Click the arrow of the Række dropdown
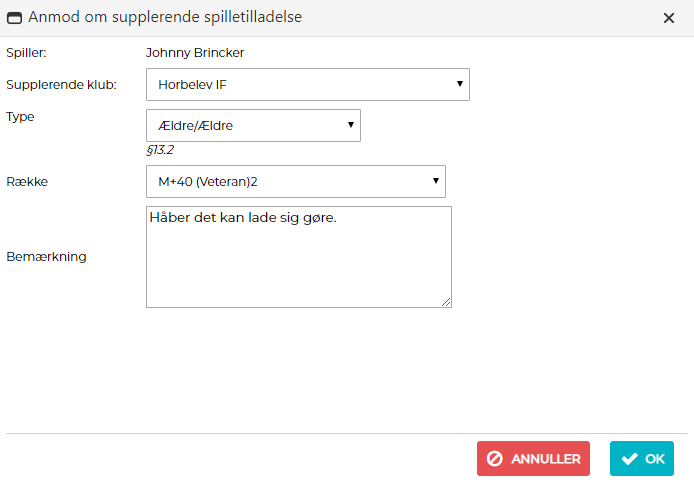This screenshot has height=494, width=694. (435, 181)
